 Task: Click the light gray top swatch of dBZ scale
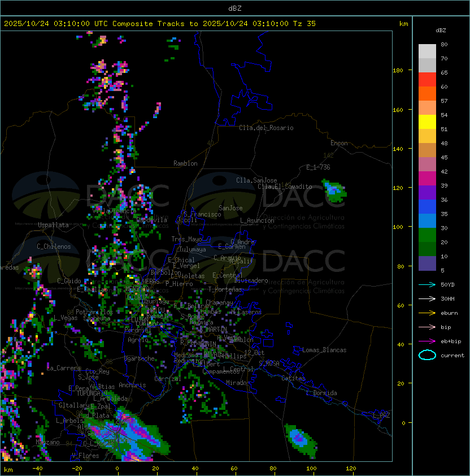[x=427, y=51]
